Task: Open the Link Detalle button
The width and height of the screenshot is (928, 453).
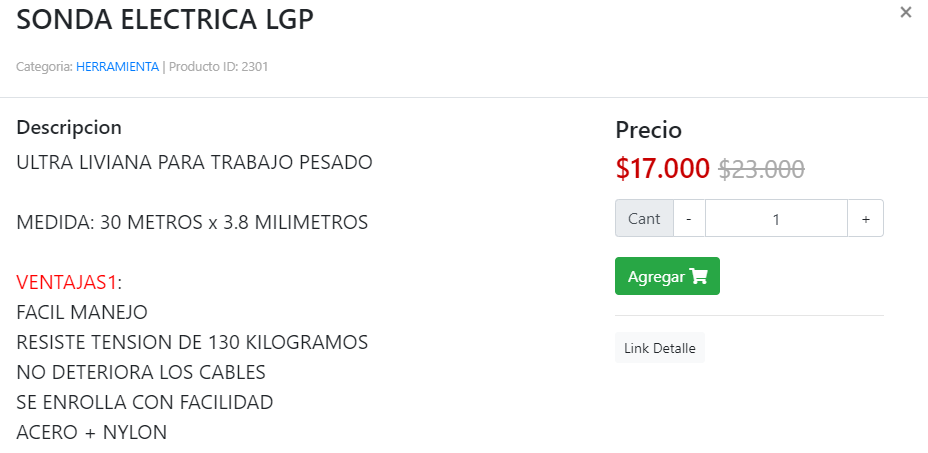Action: coord(660,348)
